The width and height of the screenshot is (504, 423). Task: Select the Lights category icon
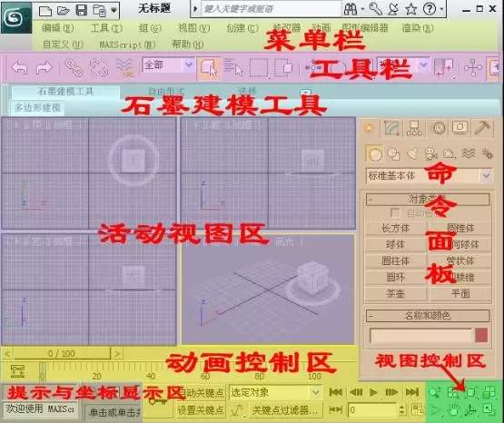coord(412,153)
